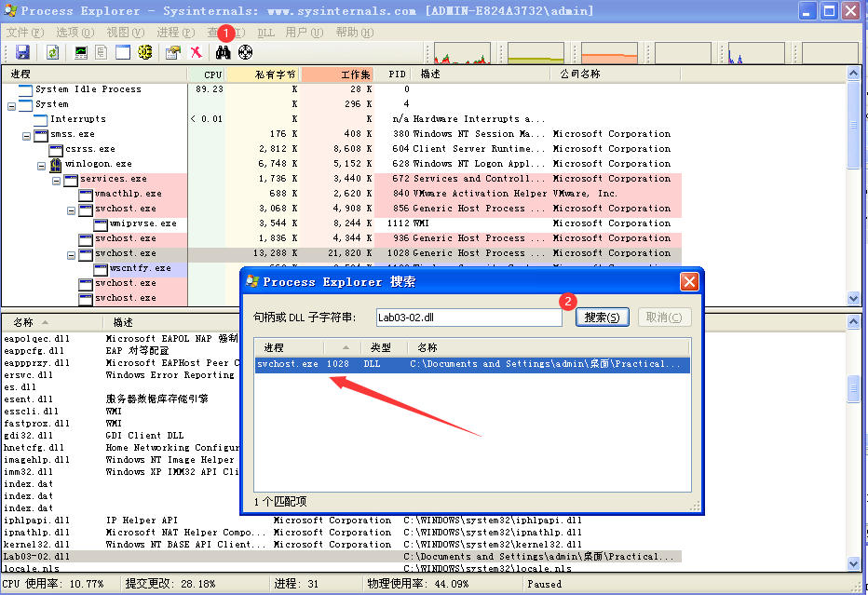Viewport: 868px width, 595px height.
Task: Click the red Kill Process icon
Action: click(196, 52)
